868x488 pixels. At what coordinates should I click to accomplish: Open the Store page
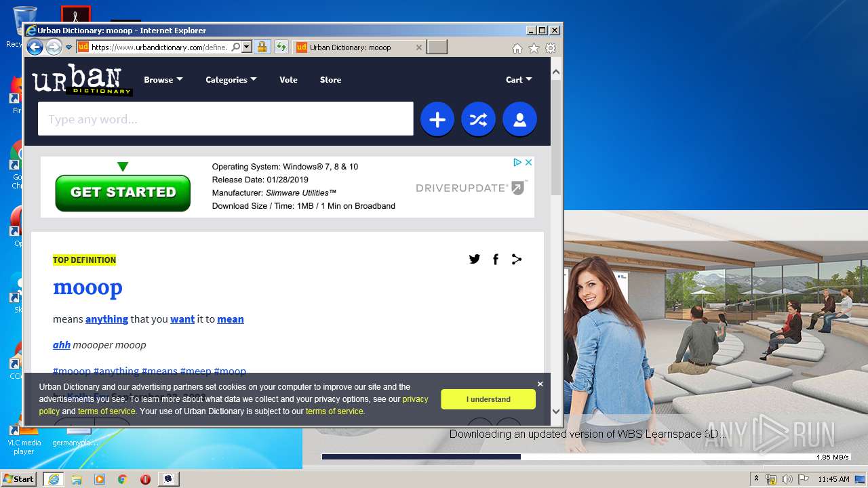pyautogui.click(x=330, y=80)
